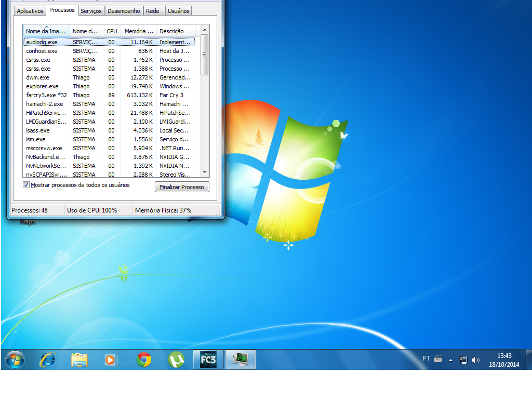Open Windows Media Player from taskbar
This screenshot has width=532, height=399.
(x=111, y=360)
